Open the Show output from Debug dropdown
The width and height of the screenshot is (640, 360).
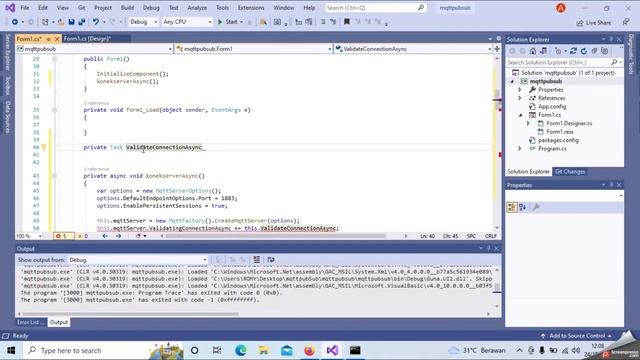[x=138, y=260]
